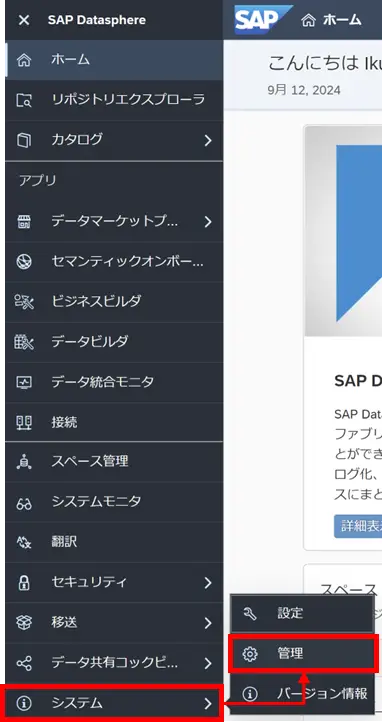Image resolution: width=382 pixels, height=722 pixels.
Task: Click the ホーム breadcrumb in header
Action: coord(341,20)
